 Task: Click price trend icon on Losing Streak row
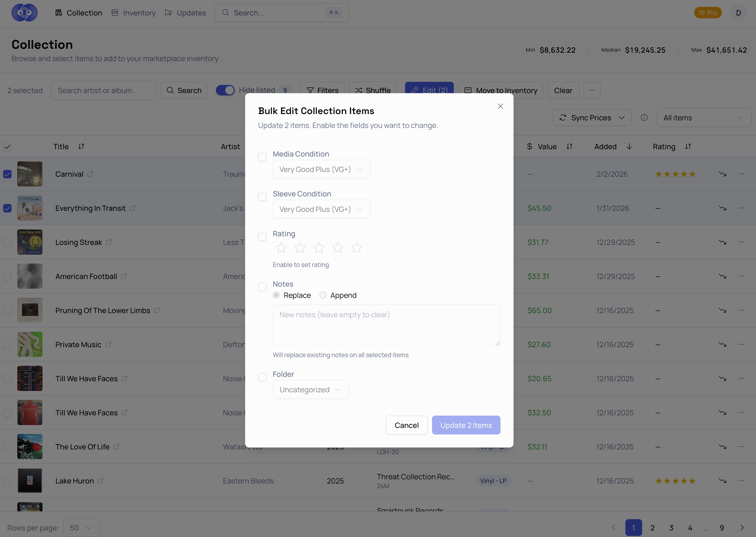click(722, 242)
